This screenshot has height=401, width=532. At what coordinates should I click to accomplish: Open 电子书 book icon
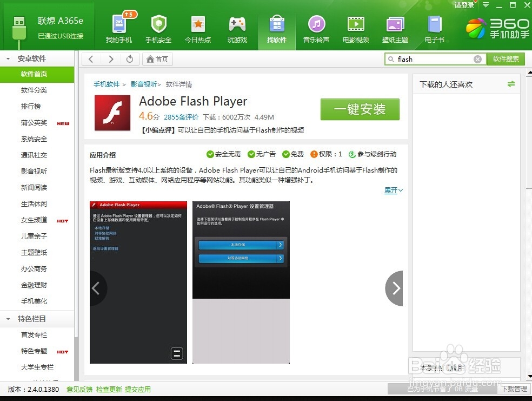click(x=435, y=29)
